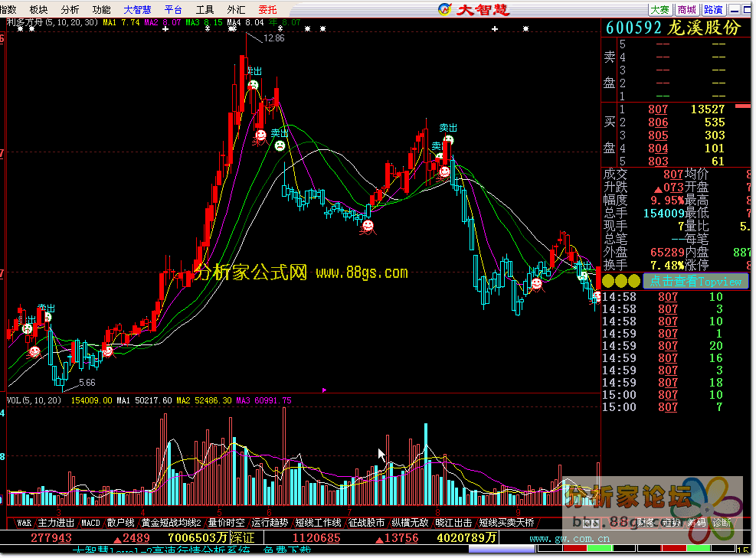Switch to 量价时空 indicator tab

226,523
